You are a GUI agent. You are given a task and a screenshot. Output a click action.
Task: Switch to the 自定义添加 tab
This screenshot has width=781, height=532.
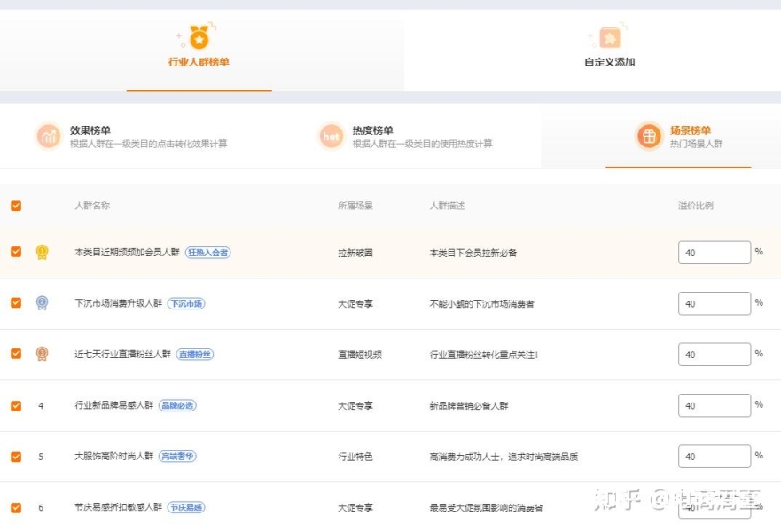point(609,62)
